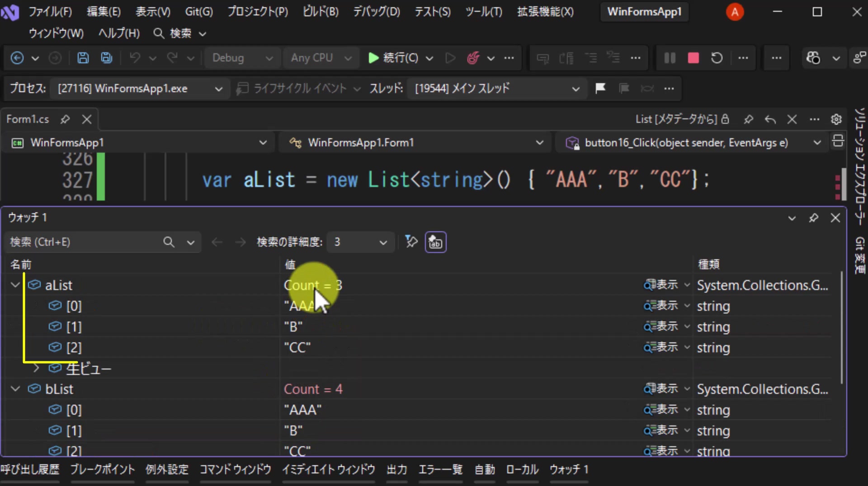Click the 表示 visualizer for bList row

661,389
